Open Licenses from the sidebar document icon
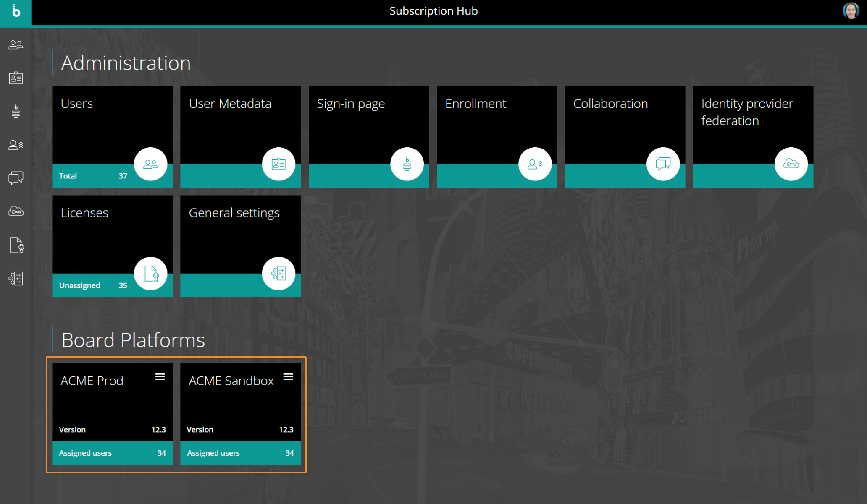The width and height of the screenshot is (867, 504). [x=16, y=245]
